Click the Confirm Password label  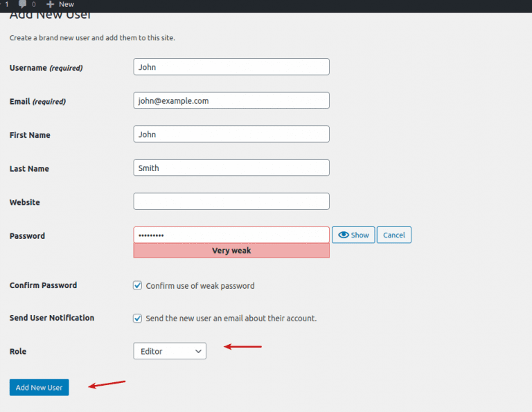[43, 285]
